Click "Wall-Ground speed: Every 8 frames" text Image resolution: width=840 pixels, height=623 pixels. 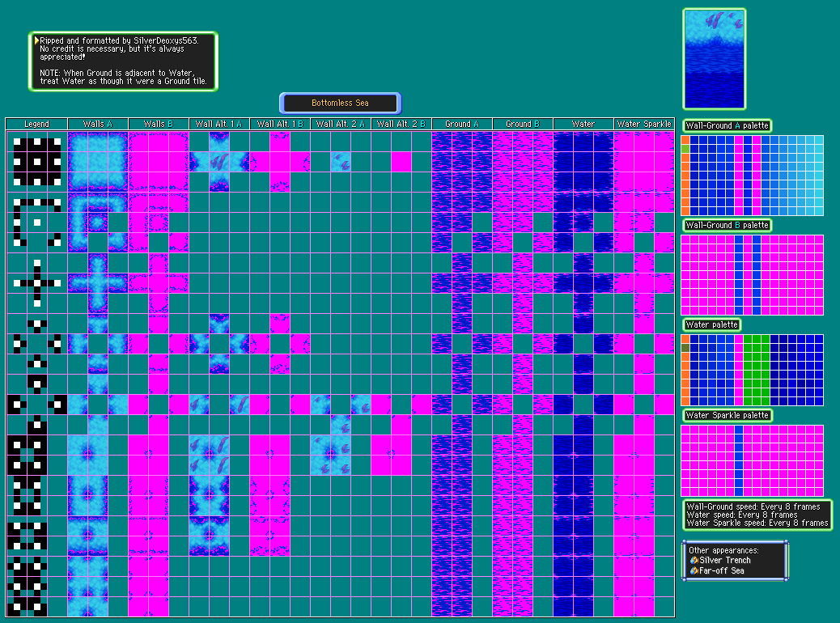[753, 506]
